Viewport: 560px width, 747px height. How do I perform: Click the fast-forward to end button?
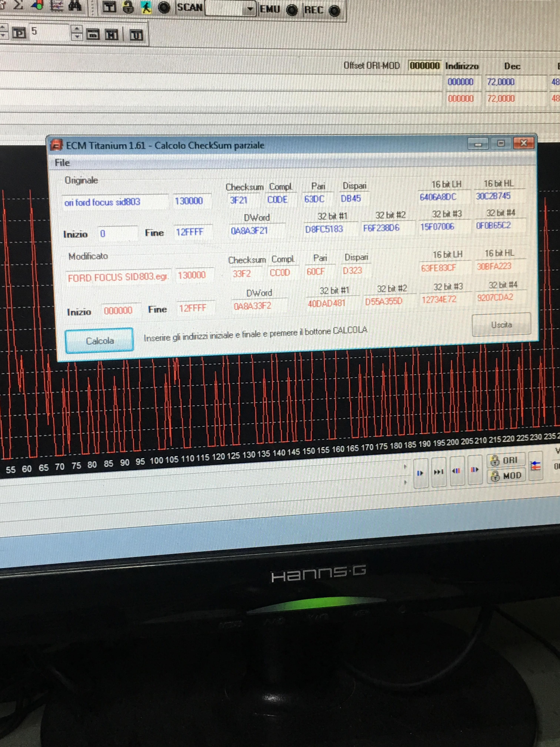[x=439, y=472]
